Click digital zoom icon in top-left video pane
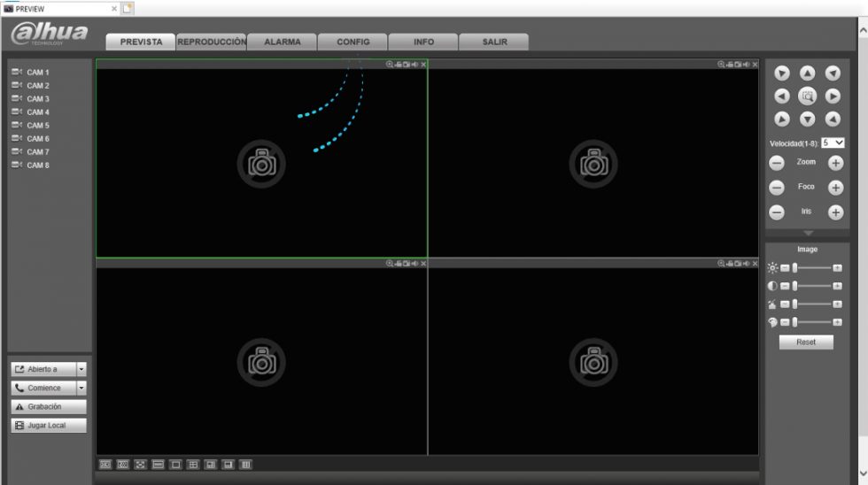 point(390,65)
